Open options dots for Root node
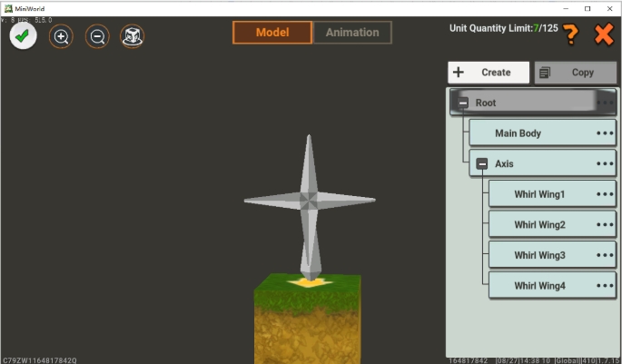Screen dimensions: 622x364 (605, 103)
